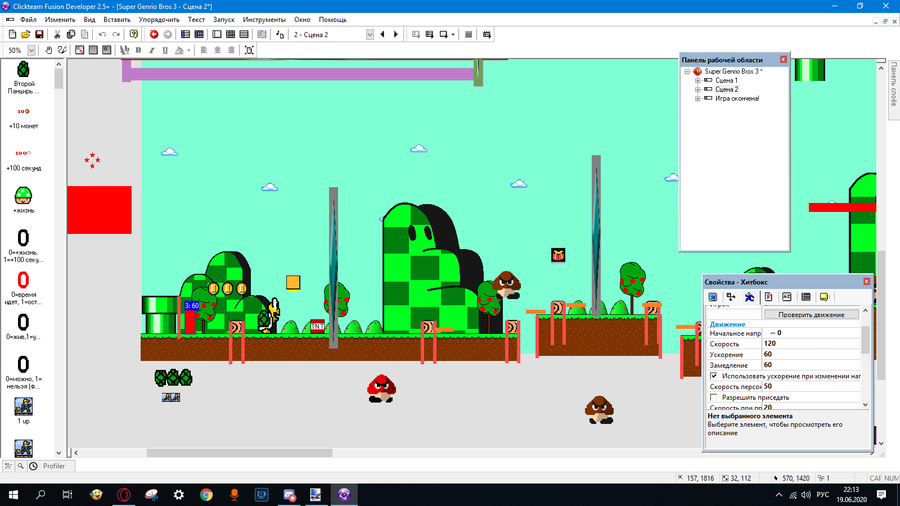This screenshot has width=900, height=506.
Task: Select the hand pan tool
Action: pos(48,50)
